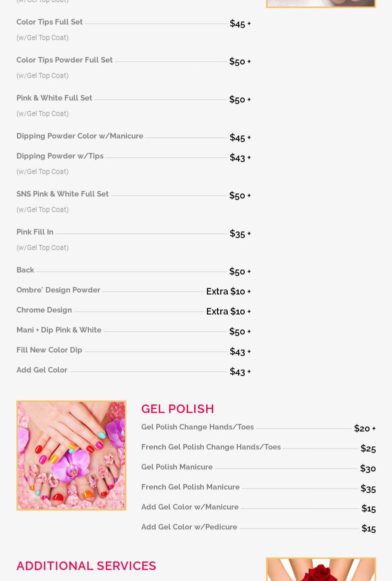Select Dipping Powder w/Tips entry
Viewport: 392px width, 581px height.
(60, 156)
